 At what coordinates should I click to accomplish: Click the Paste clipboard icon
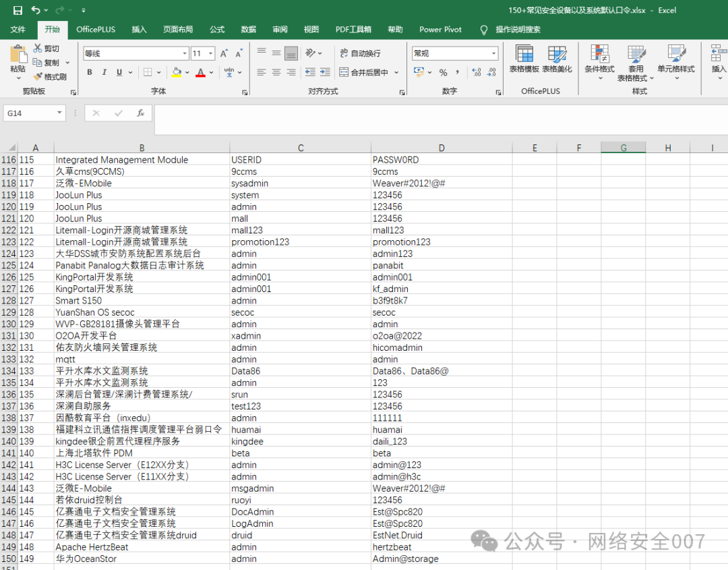(18, 55)
